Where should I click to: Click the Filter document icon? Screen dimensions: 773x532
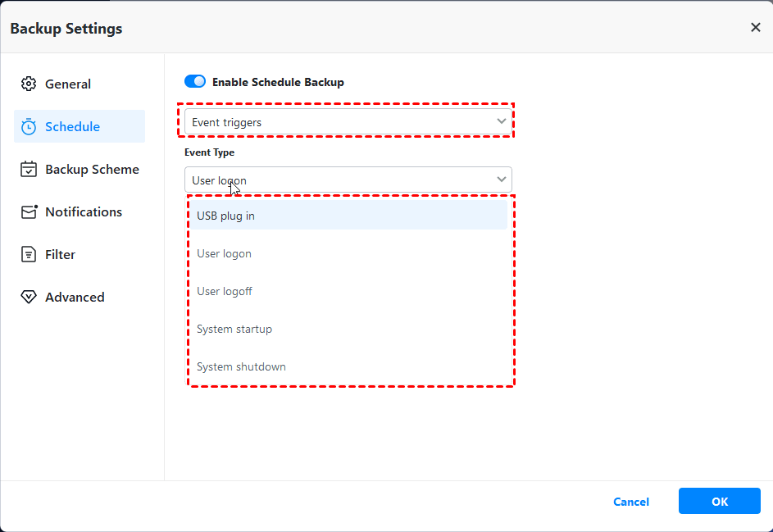(x=29, y=254)
